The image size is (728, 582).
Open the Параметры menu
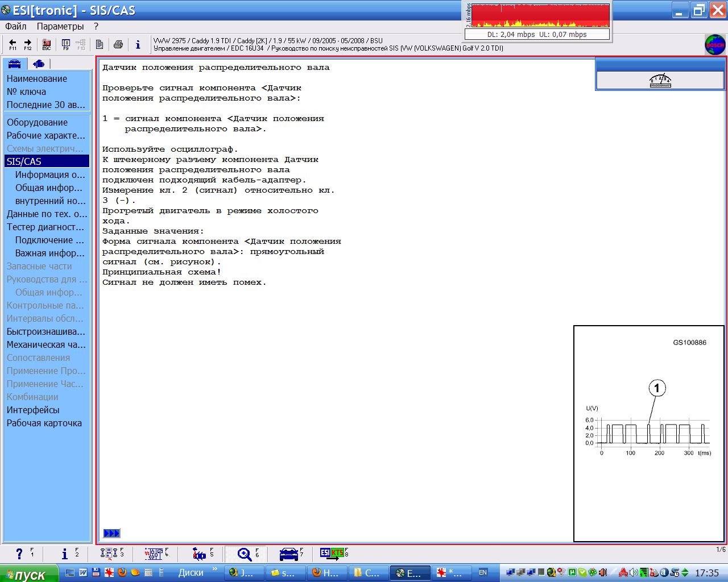[60, 26]
